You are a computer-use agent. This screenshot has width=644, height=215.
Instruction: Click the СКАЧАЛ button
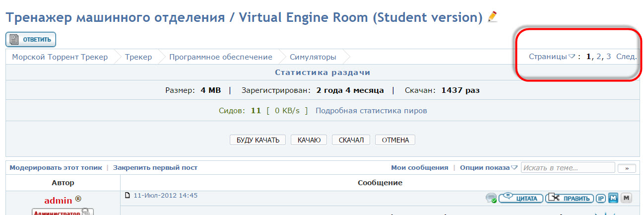(351, 140)
